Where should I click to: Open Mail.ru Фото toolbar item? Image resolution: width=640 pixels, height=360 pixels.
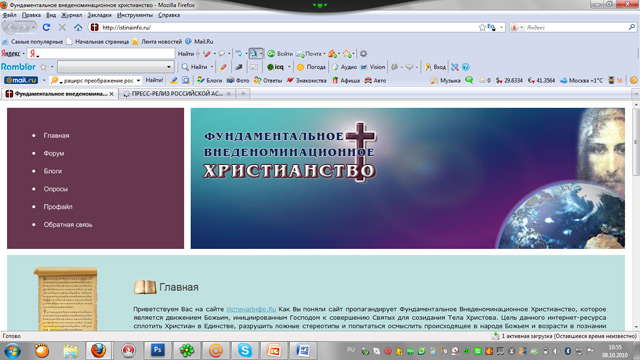[x=238, y=80]
